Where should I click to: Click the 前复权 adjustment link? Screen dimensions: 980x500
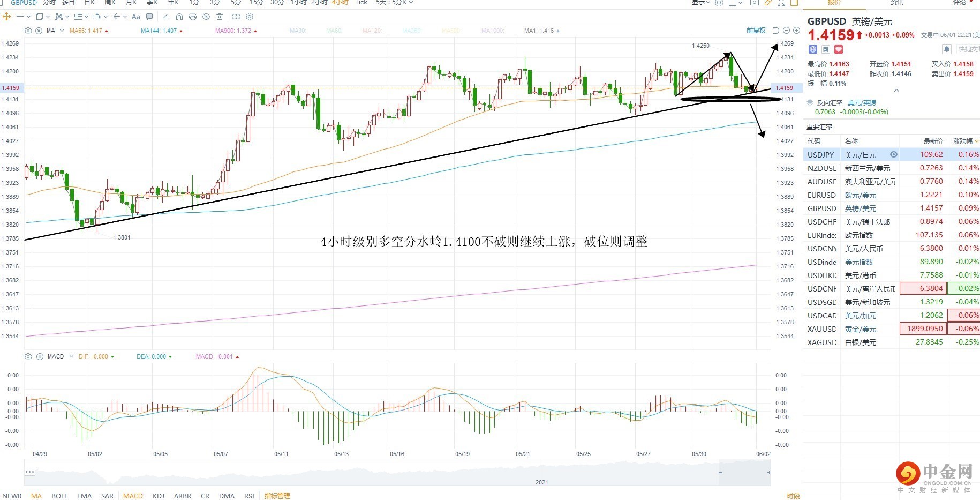pyautogui.click(x=756, y=31)
